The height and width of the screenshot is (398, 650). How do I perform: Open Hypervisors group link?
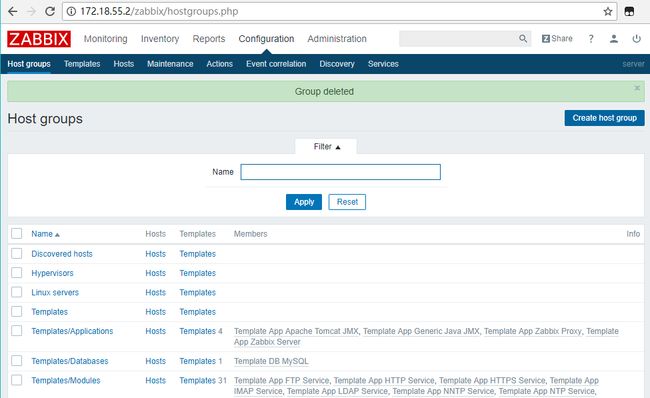point(52,273)
